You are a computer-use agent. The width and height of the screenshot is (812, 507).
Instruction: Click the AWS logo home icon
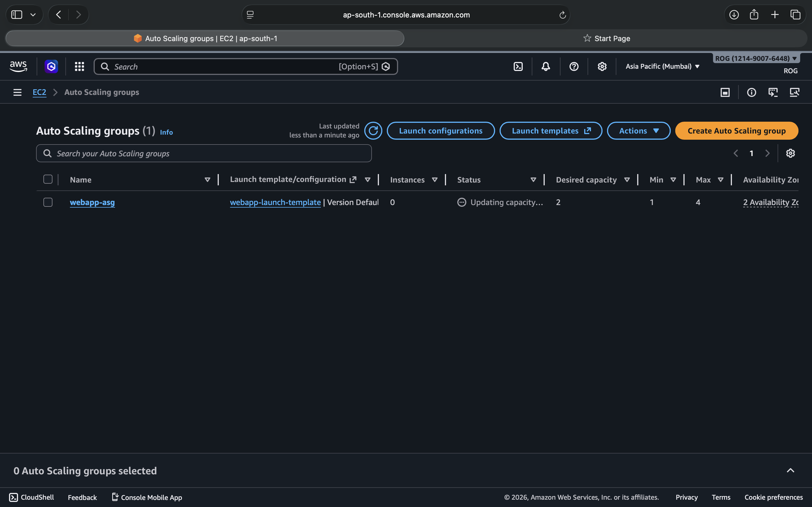(x=18, y=66)
